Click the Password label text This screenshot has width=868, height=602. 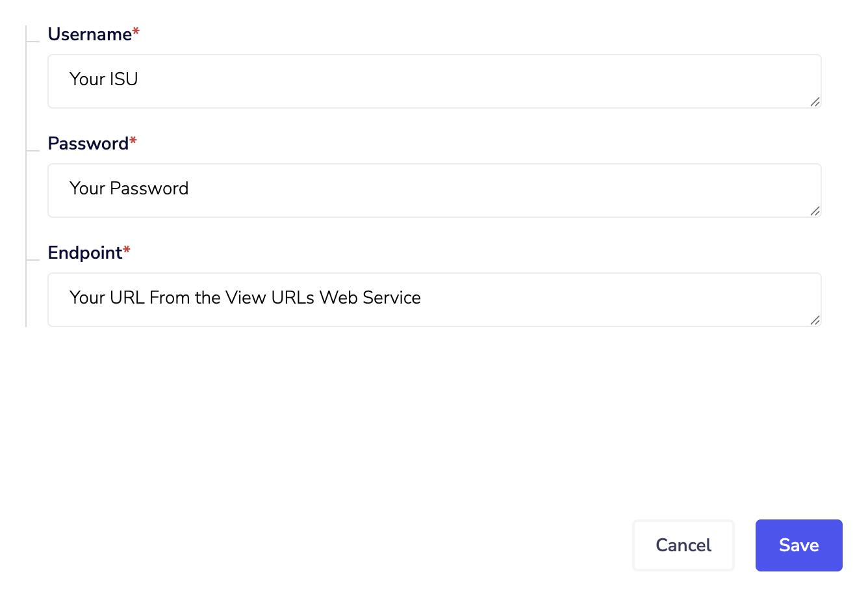[x=88, y=144]
